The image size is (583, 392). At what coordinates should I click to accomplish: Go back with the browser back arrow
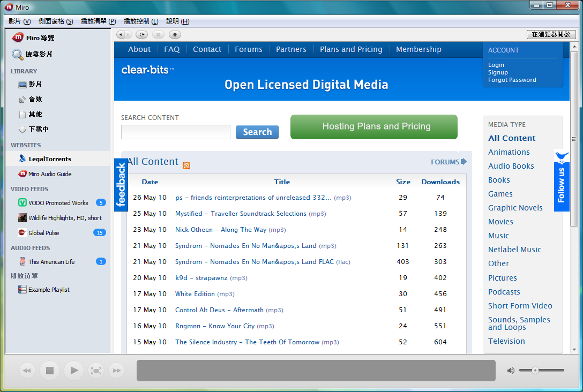click(120, 35)
